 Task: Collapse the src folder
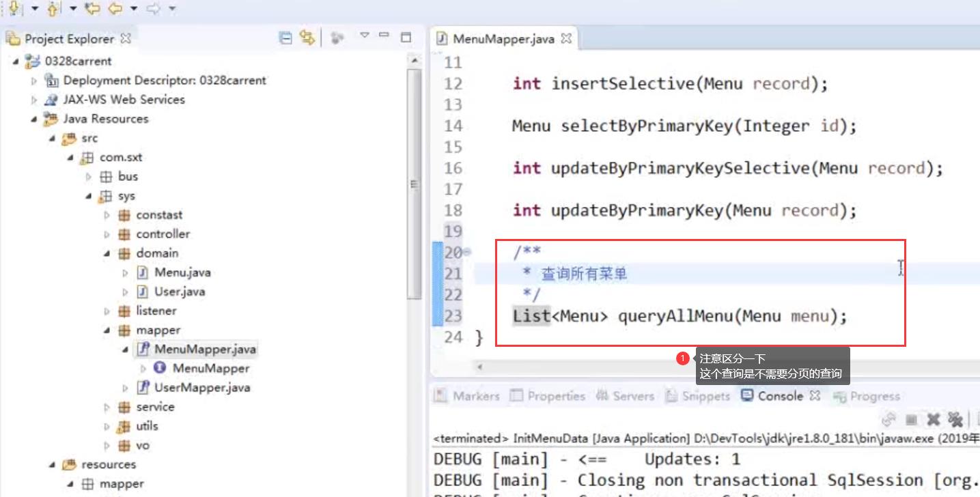click(x=53, y=139)
